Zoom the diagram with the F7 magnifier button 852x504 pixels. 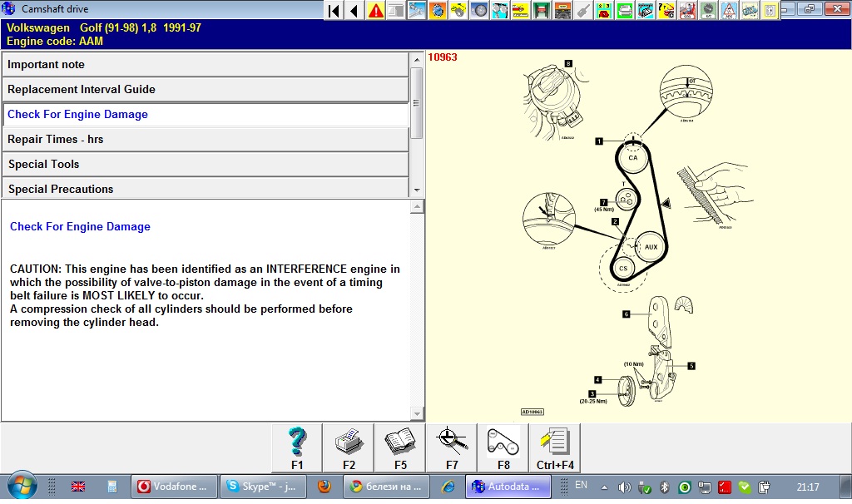pyautogui.click(x=452, y=447)
